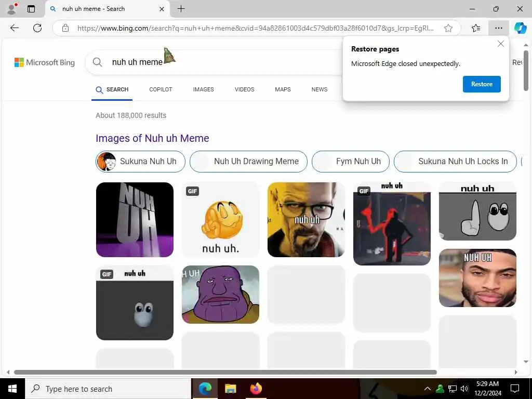Screen dimensions: 532x399
Task: Open 'Images of Nuh uh Meme' link
Action: (152, 138)
